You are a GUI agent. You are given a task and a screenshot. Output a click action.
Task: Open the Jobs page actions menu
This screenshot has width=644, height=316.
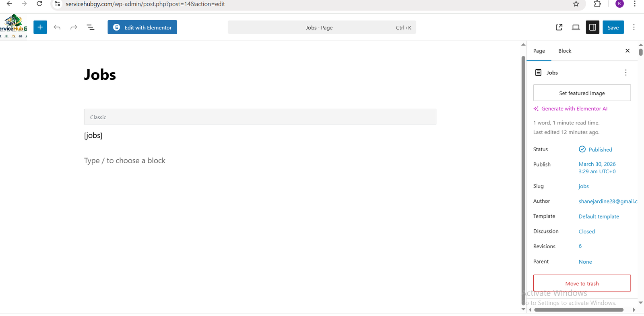click(625, 73)
